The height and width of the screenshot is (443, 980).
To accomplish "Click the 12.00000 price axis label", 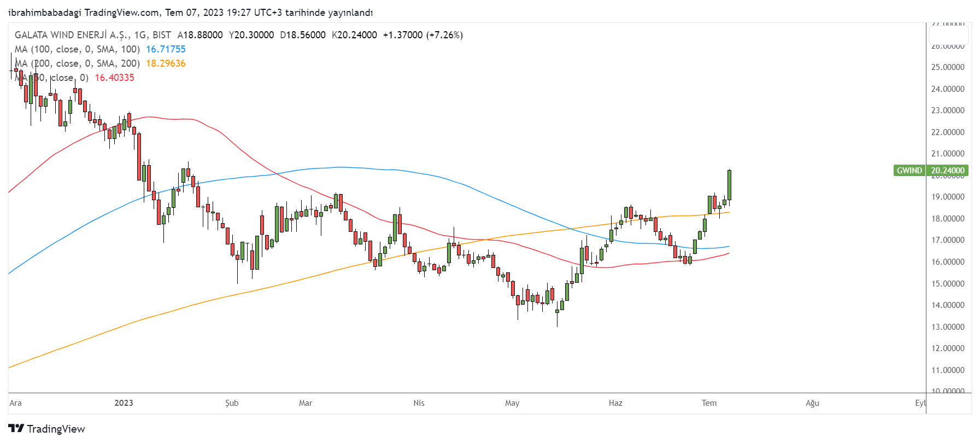I will pyautogui.click(x=948, y=348).
